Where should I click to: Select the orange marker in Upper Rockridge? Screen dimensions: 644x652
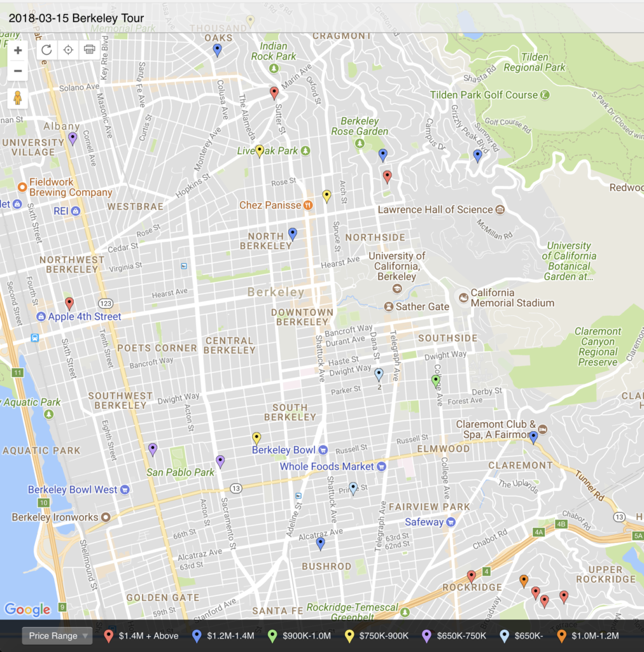point(524,581)
